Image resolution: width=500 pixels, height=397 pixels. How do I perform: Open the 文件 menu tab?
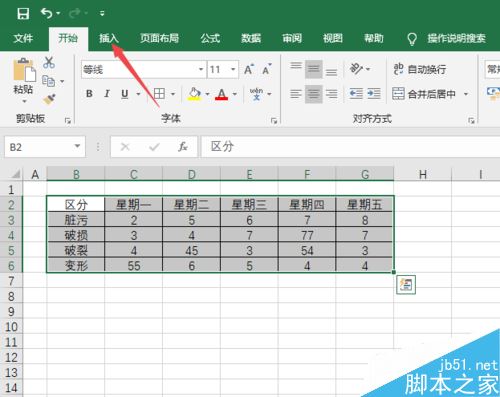23,38
